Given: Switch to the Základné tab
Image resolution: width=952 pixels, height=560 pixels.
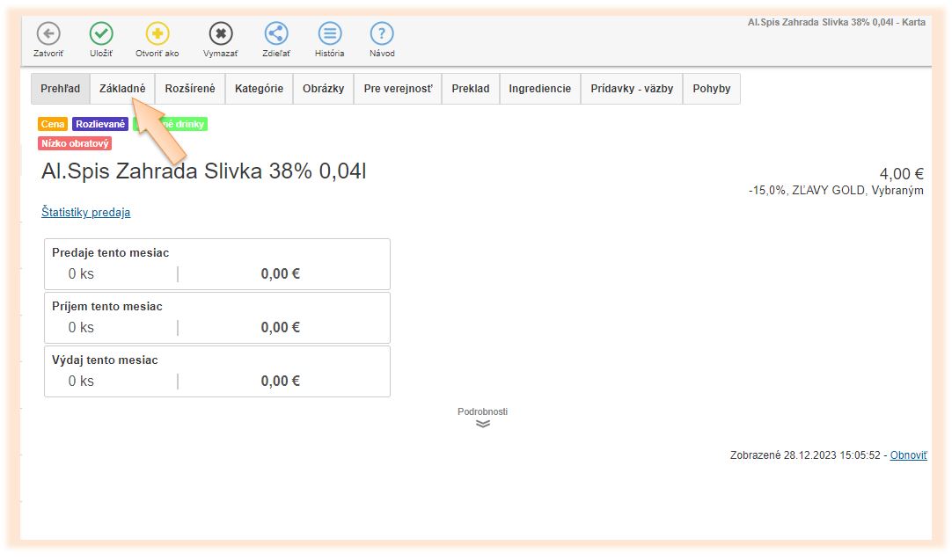Looking at the screenshot, I should click(x=122, y=89).
